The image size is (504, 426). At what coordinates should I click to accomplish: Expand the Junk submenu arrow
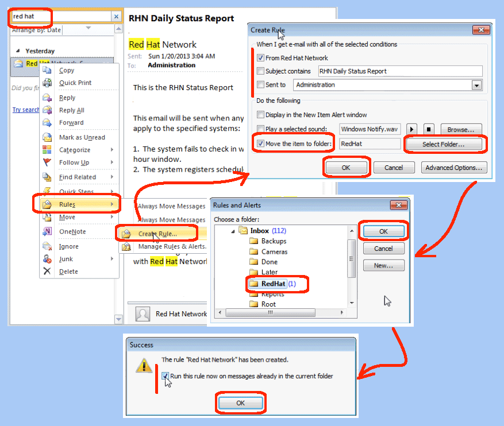pos(112,259)
